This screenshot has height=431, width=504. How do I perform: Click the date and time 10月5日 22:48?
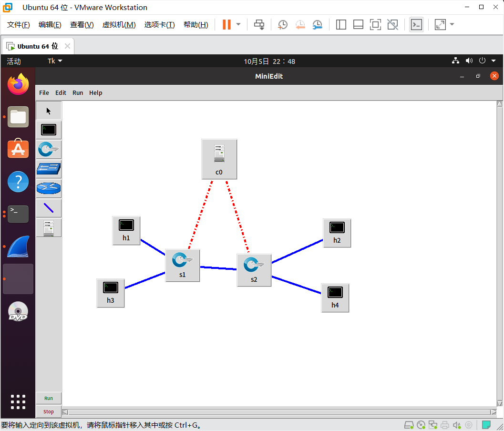269,61
